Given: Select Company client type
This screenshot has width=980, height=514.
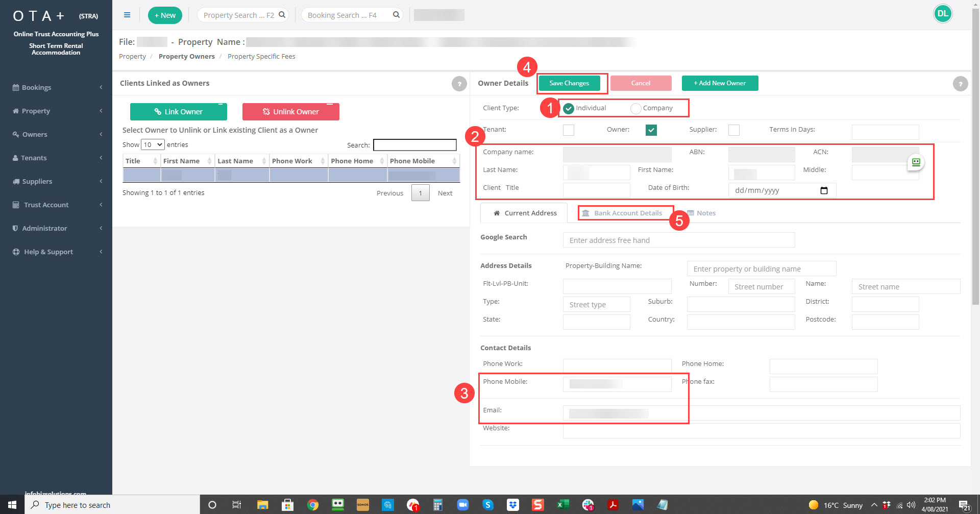Looking at the screenshot, I should pyautogui.click(x=636, y=108).
